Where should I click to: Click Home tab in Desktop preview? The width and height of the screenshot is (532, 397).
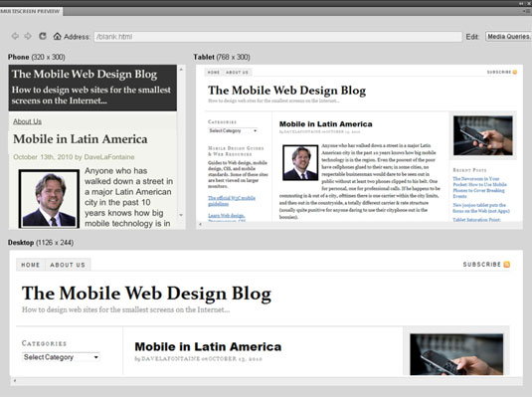pos(31,265)
